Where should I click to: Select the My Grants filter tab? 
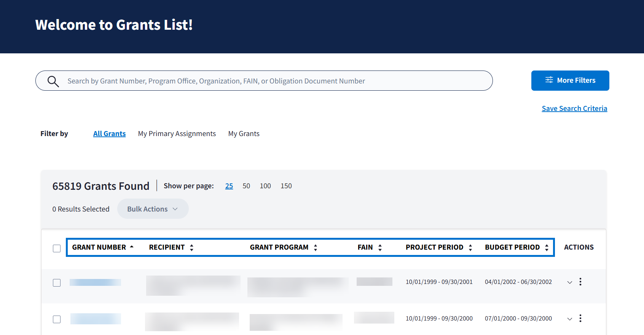(244, 134)
